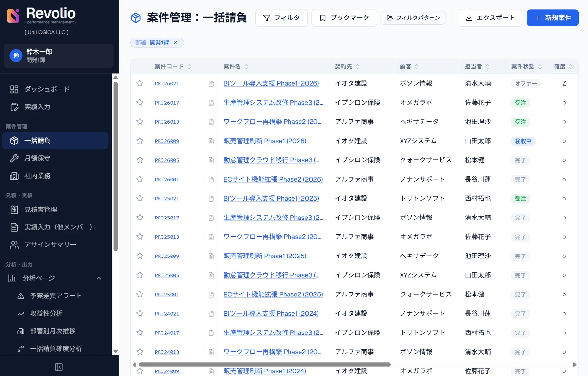Collapse the 分析ページ section chevron
Viewport: 588px width, 376px height.
(x=99, y=278)
